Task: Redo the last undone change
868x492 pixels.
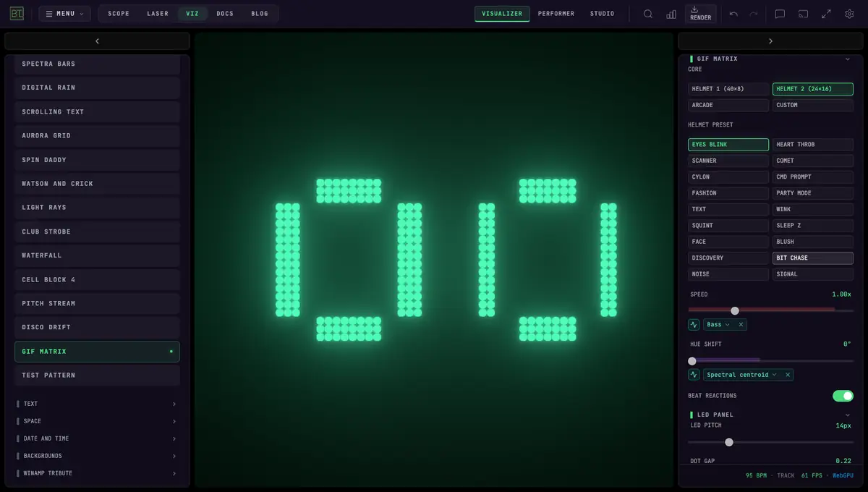Action: tap(754, 14)
